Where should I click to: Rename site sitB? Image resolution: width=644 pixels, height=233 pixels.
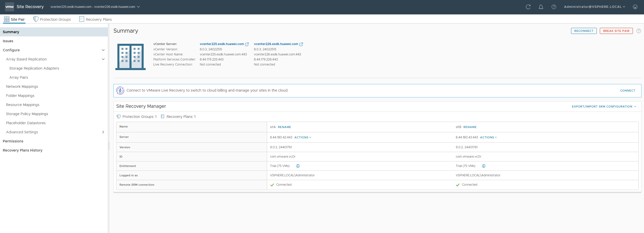(x=470, y=127)
